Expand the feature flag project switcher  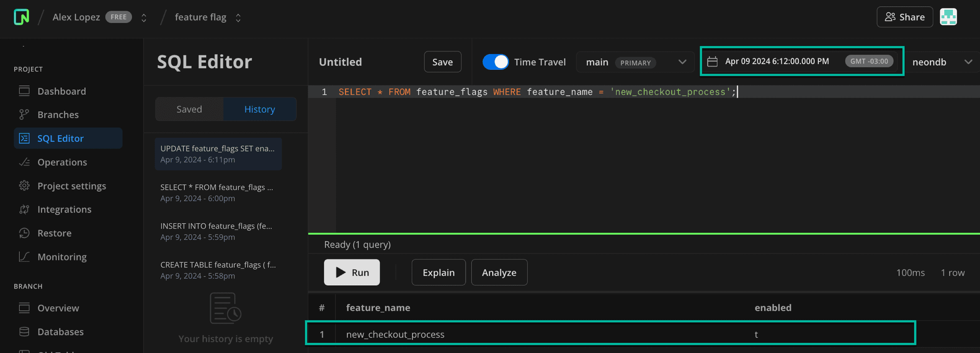coord(238,18)
